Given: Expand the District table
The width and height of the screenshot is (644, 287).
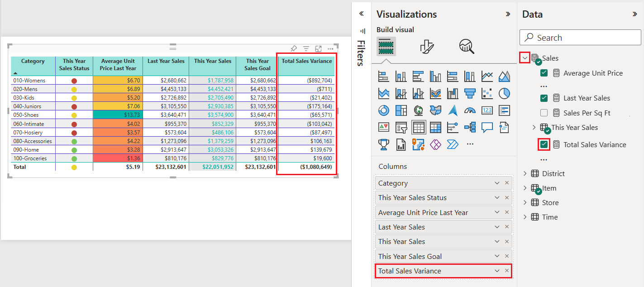Looking at the screenshot, I should pos(525,173).
